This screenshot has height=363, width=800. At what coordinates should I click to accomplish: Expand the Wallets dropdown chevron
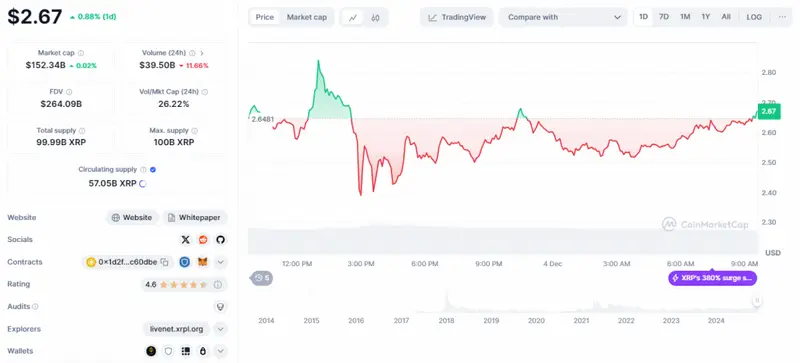(x=220, y=351)
